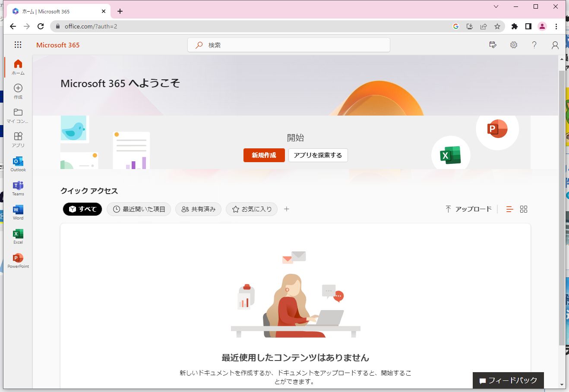Select the お気に入り filter tab
This screenshot has height=392, width=569.
pyautogui.click(x=252, y=209)
